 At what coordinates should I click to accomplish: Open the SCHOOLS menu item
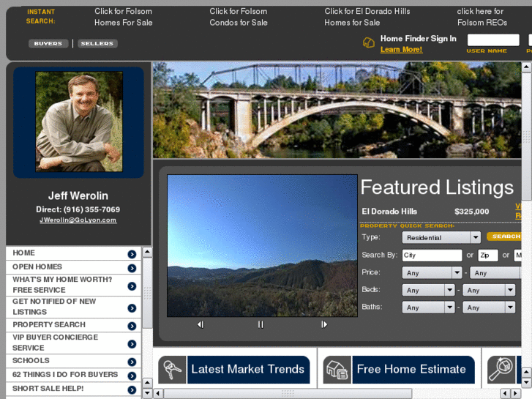73,361
